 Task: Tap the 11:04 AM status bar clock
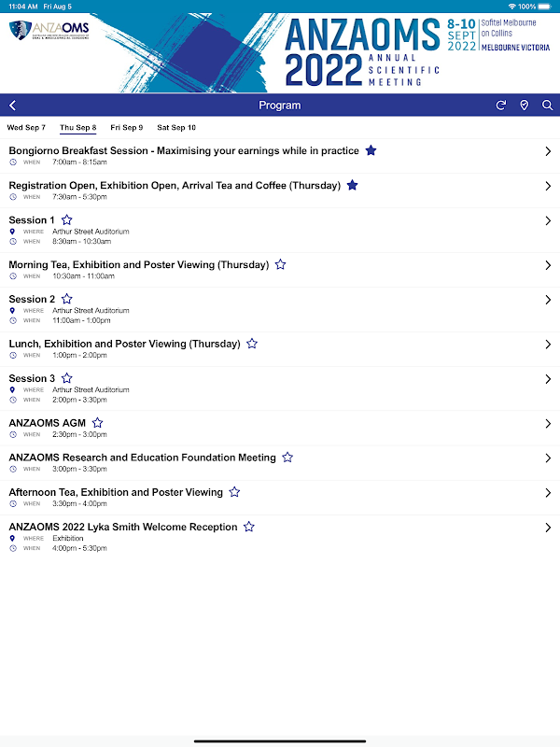22,7
